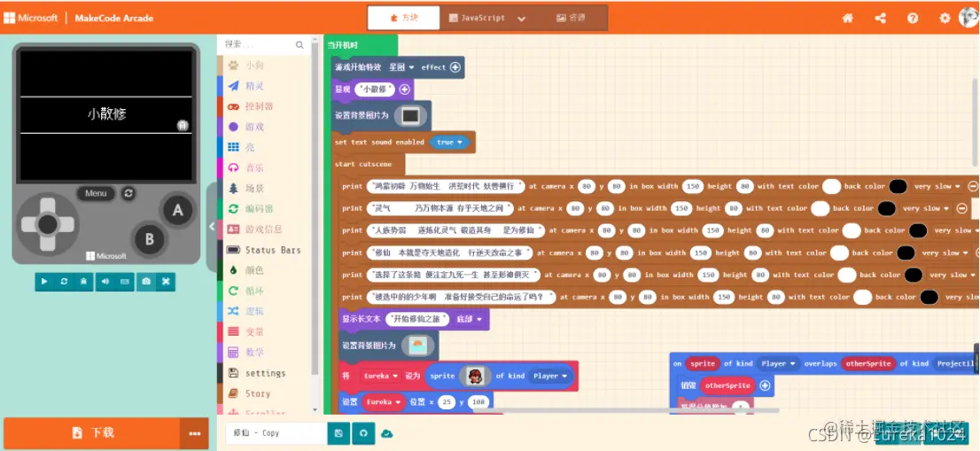Screen dimensions: 980x451
Task: Open the 资源 assets tab
Action: pyautogui.click(x=570, y=18)
